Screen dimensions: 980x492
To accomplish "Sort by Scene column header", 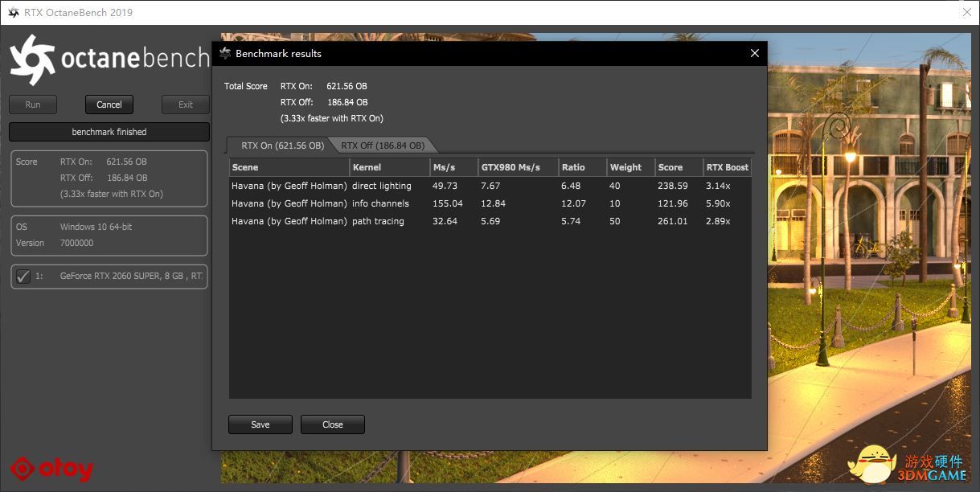I will (289, 167).
